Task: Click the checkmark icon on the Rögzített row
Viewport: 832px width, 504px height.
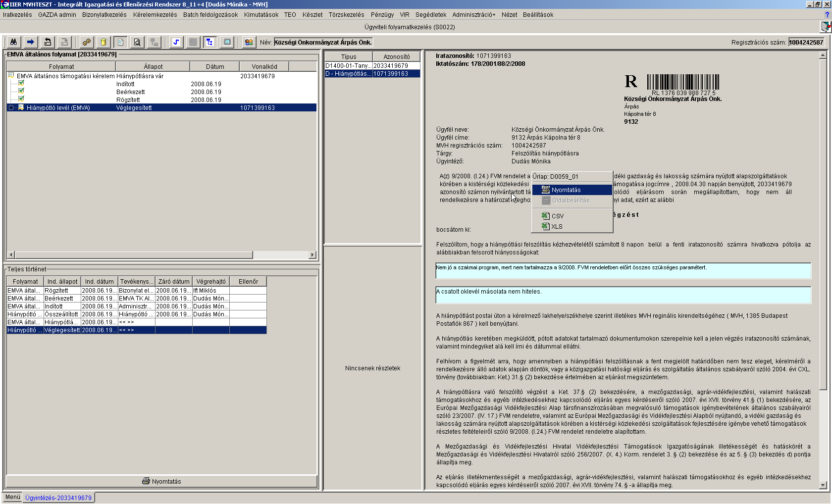Action: [x=21, y=99]
